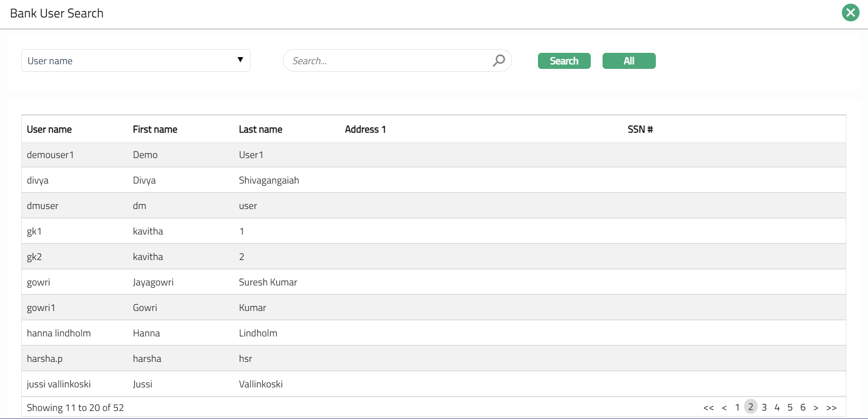Click inside the Search text field
Viewport: 868px width, 419px height.
point(389,61)
